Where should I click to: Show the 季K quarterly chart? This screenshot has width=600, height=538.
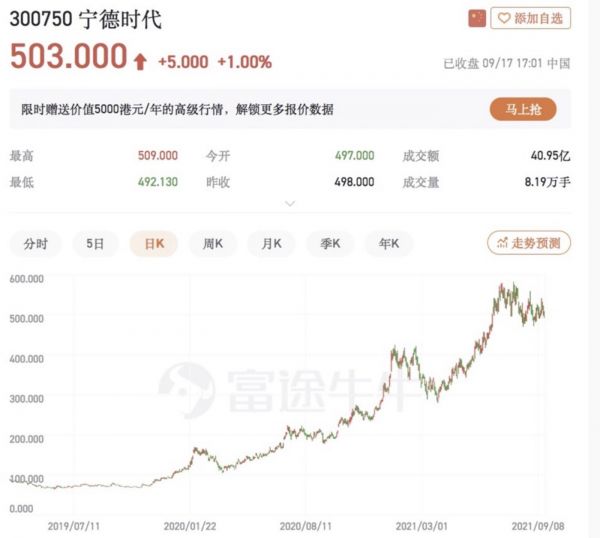coord(329,243)
